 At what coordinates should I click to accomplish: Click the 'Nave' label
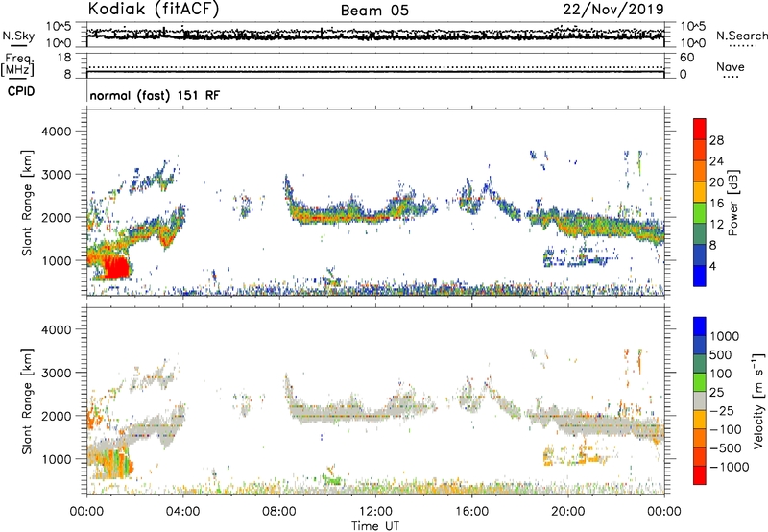[x=731, y=66]
